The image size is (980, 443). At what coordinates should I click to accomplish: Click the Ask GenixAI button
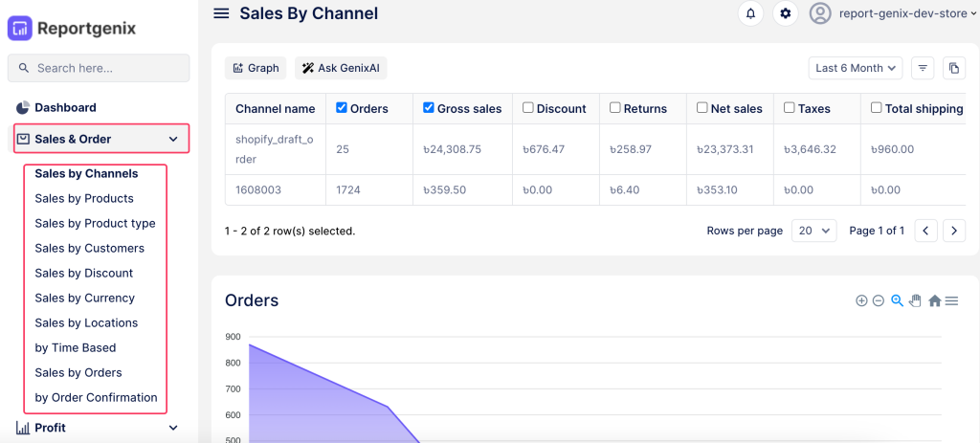point(341,68)
